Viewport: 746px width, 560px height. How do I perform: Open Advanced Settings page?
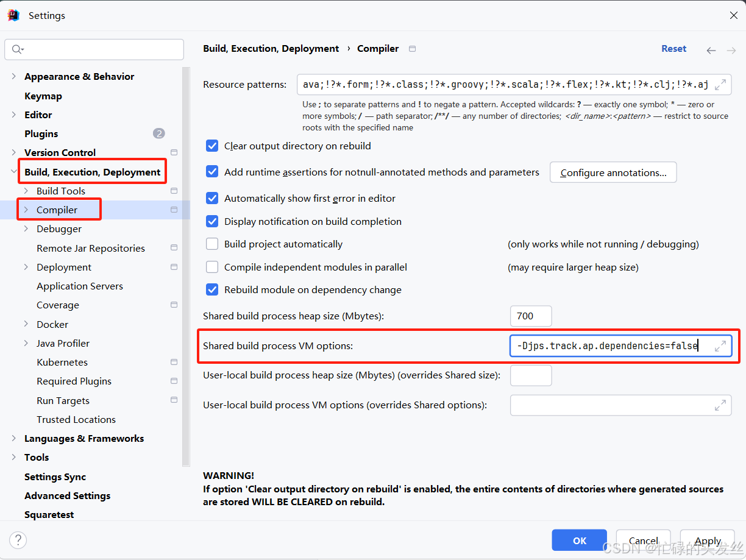click(x=67, y=495)
